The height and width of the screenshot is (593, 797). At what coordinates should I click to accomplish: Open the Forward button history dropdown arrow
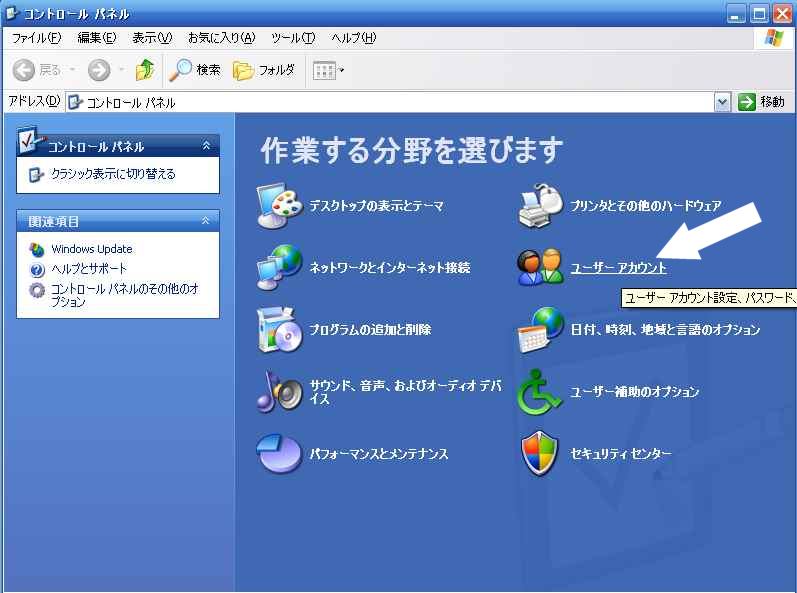[121, 70]
